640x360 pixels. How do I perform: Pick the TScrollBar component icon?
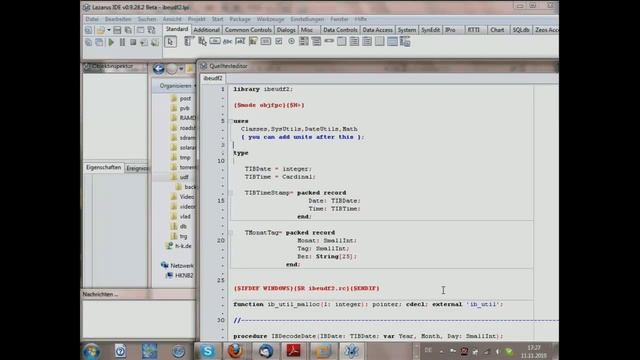(x=329, y=41)
